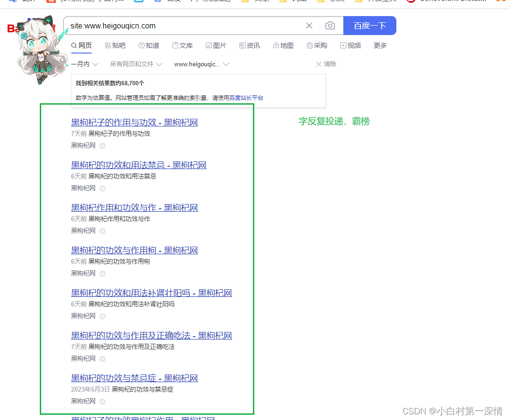Expand the 所有网页和文件 file type dropdown
The height and width of the screenshot is (420, 510).
point(136,64)
